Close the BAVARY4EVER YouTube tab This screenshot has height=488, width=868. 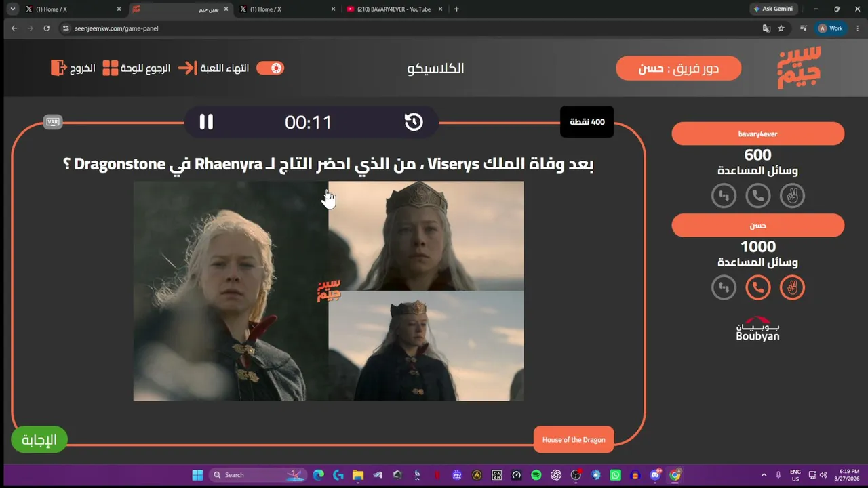click(x=440, y=9)
